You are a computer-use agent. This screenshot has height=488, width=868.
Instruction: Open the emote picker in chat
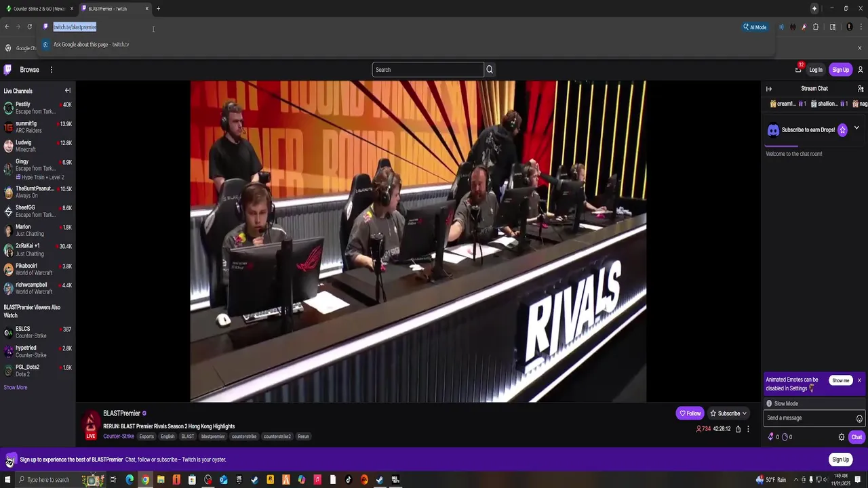point(859,418)
